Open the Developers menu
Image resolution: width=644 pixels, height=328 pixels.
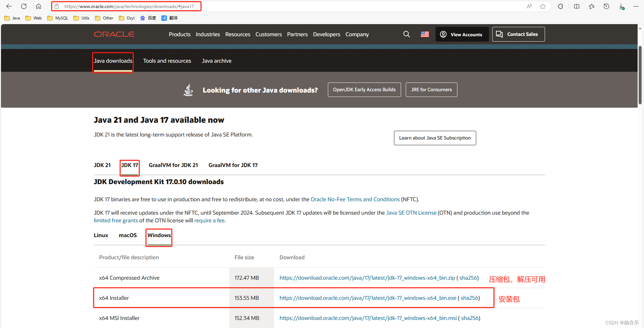327,34
